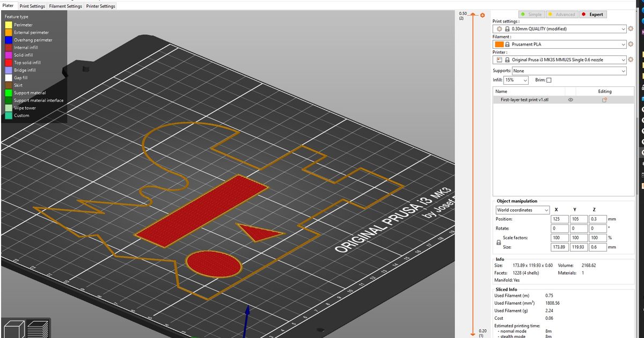Click the editing icon for the STL object
Viewport: 644px width, 338px height.
tap(604, 100)
